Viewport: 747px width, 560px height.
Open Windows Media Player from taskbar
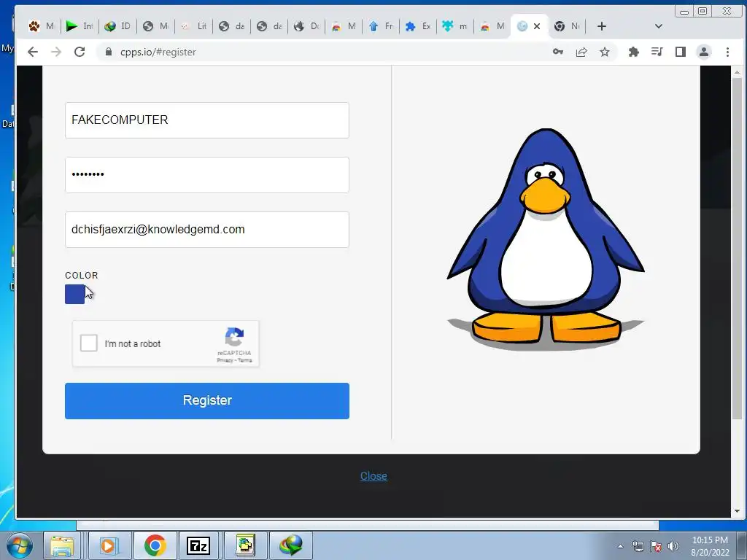[x=108, y=545]
